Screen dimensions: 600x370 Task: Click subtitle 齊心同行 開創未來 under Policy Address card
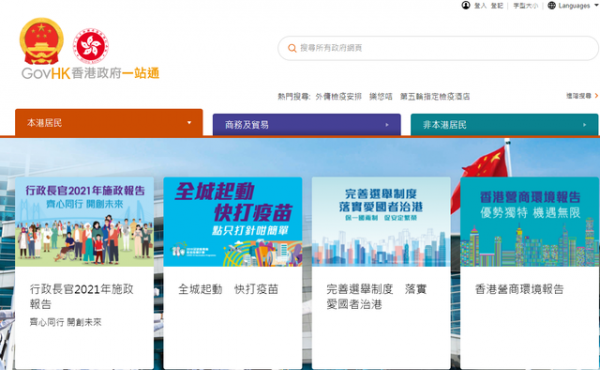point(65,322)
